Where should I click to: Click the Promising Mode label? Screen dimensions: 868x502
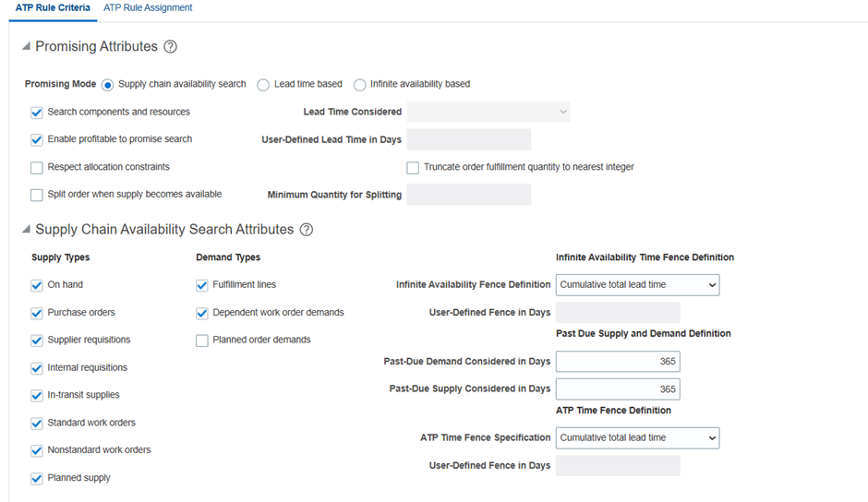tap(60, 84)
